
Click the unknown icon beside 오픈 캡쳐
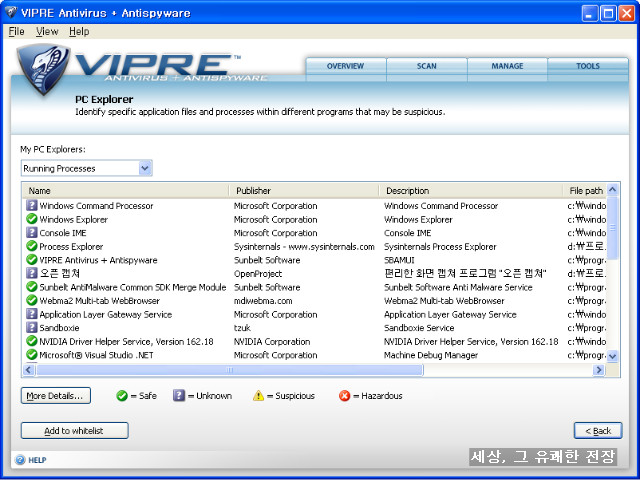31,273
